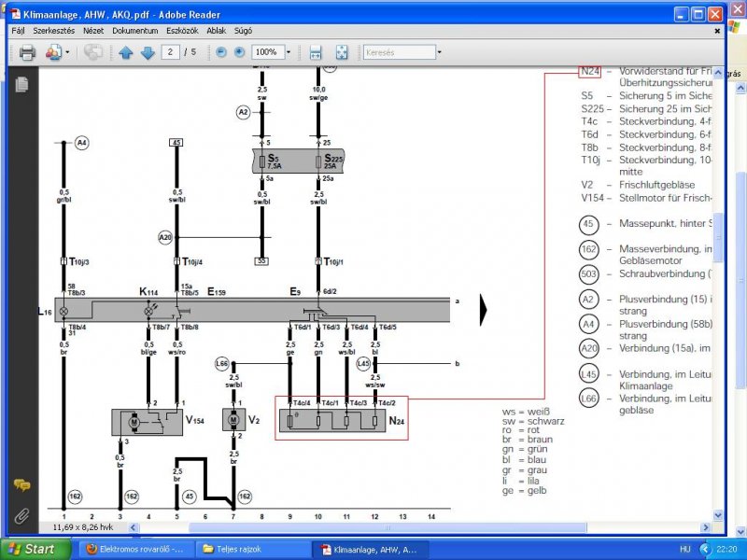Expand hidden tray icons with the arrow
This screenshot has height=560, width=747.
click(706, 550)
